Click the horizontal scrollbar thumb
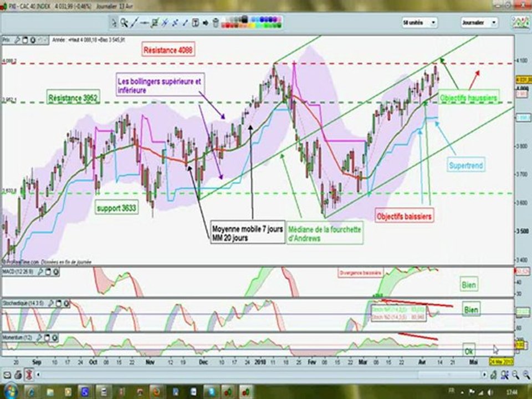Viewport: 532px width, 399px height. coord(448,375)
